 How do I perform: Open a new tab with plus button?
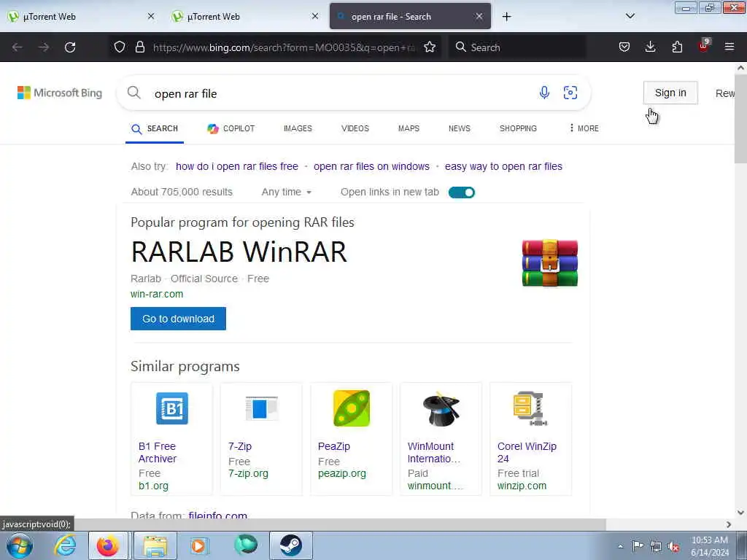coord(506,17)
